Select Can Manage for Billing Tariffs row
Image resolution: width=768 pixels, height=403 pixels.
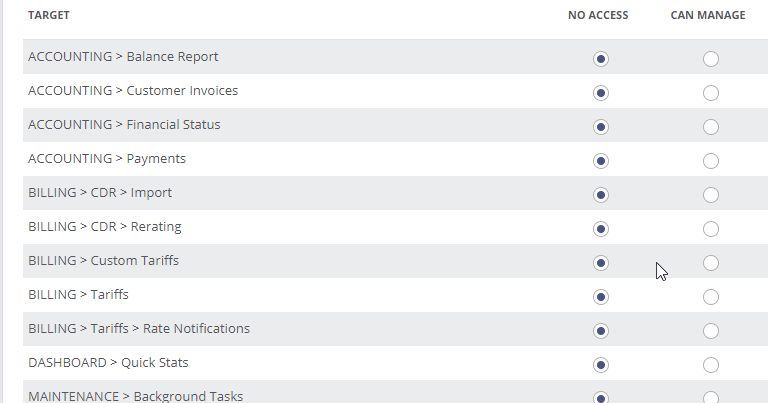(x=711, y=297)
